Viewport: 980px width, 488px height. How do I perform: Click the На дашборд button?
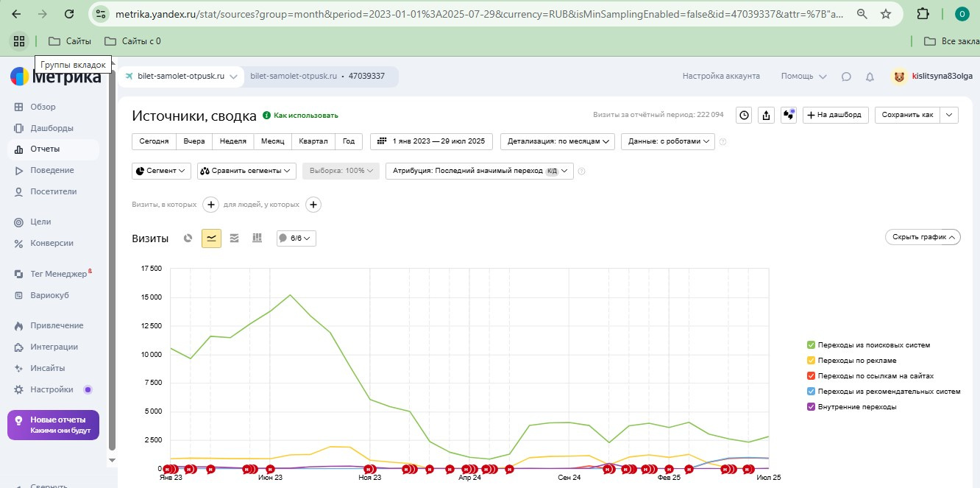836,115
